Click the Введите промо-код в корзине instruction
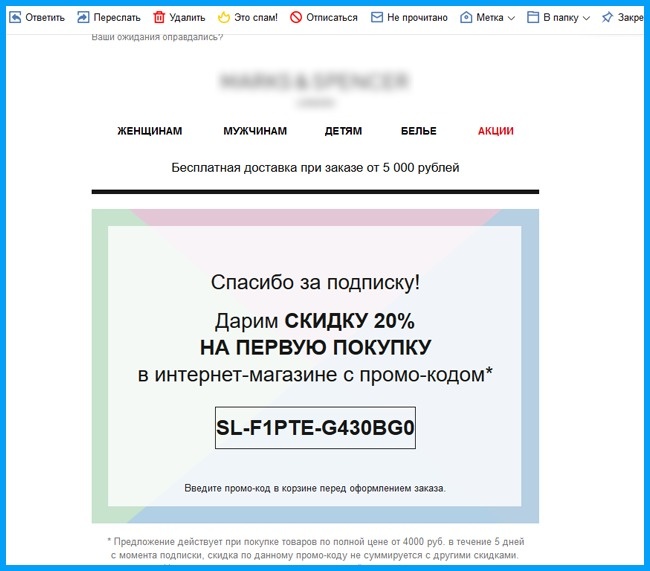 315,488
